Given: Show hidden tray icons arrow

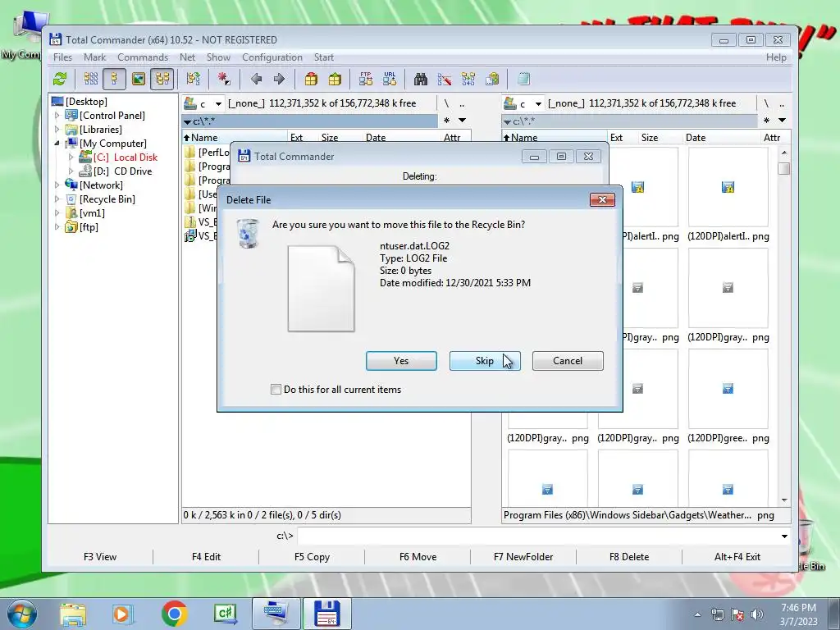Looking at the screenshot, I should [x=697, y=614].
